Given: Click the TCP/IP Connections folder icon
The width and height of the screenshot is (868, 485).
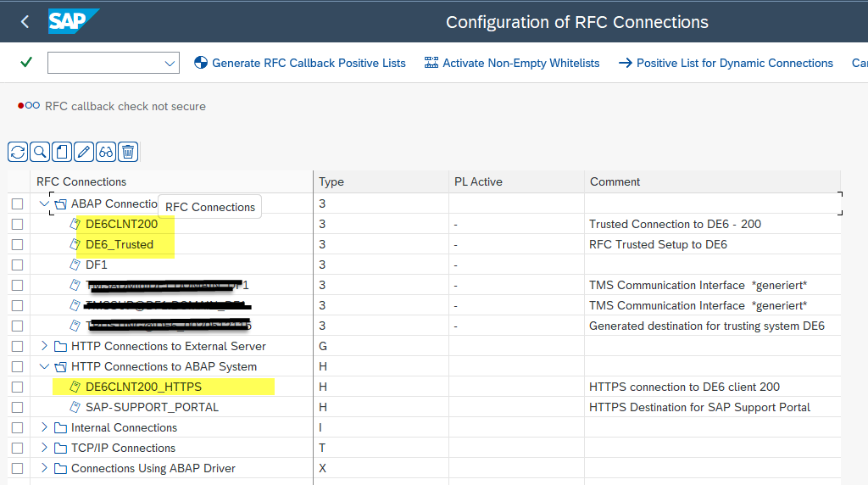Looking at the screenshot, I should pos(60,448).
